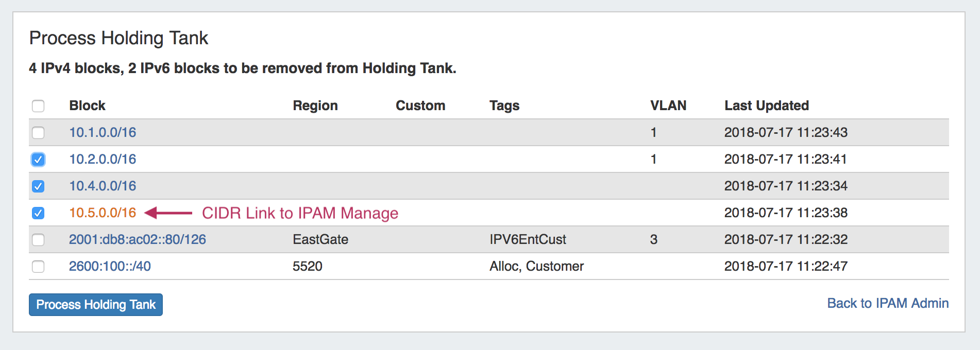980x350 pixels.
Task: Click the Block column header
Action: 87,106
